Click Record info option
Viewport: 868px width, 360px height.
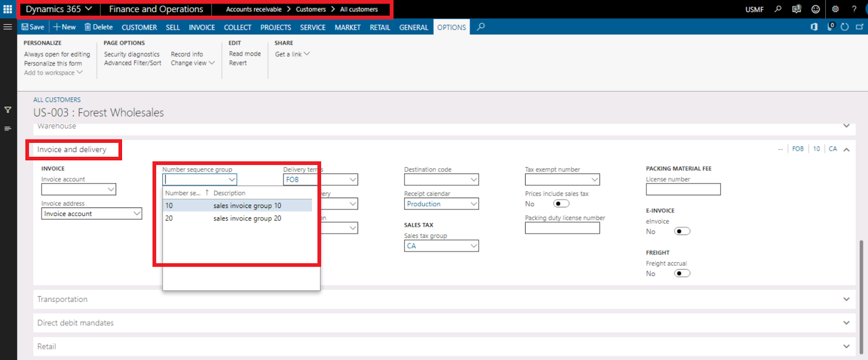click(x=187, y=54)
